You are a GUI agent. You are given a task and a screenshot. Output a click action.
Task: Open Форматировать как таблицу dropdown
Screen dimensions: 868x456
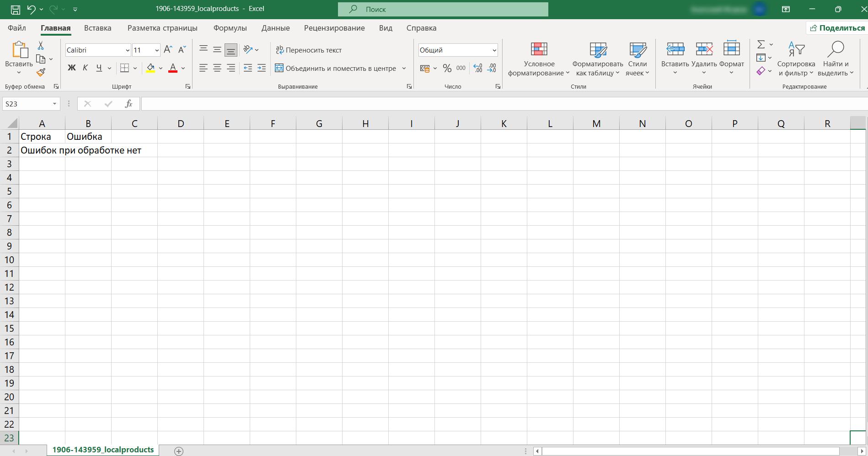click(598, 59)
